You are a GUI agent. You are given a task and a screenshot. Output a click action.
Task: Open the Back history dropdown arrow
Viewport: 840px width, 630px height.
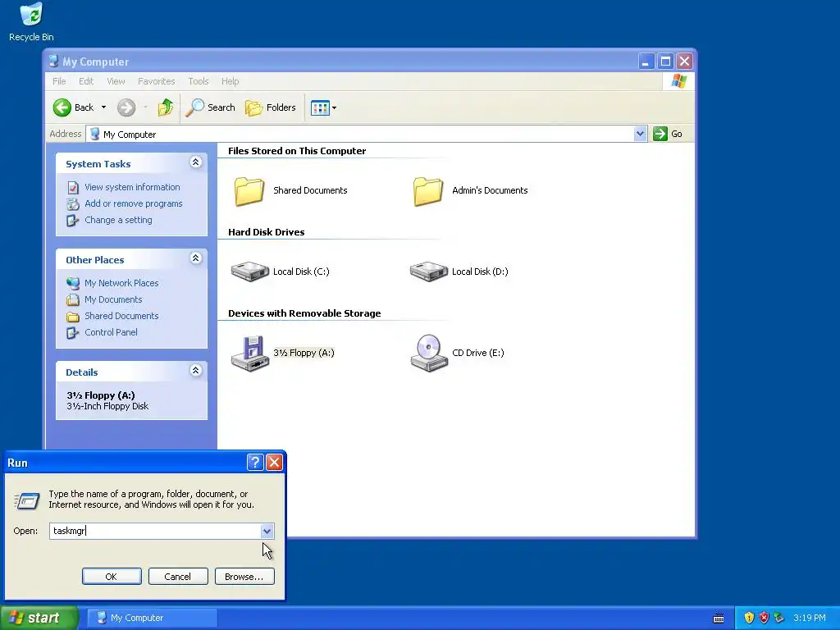click(x=103, y=107)
